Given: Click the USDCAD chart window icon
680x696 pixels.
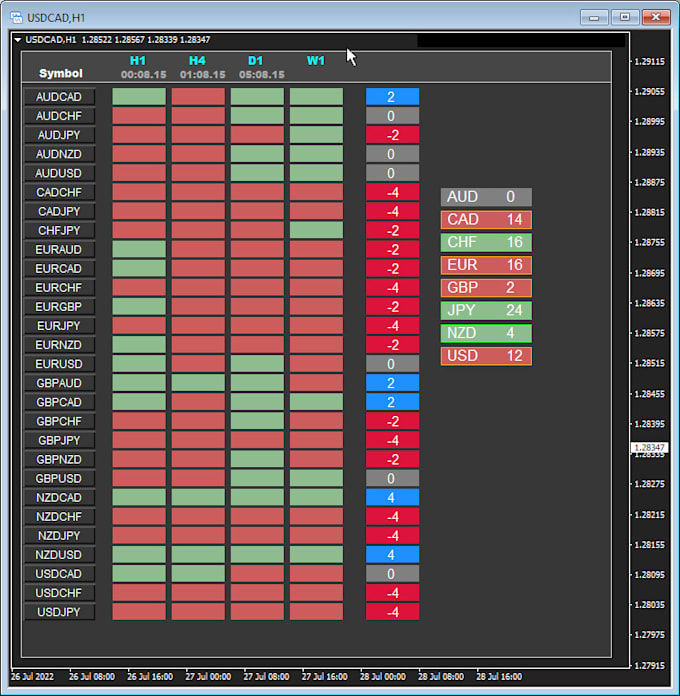Looking at the screenshot, I should point(16,18).
